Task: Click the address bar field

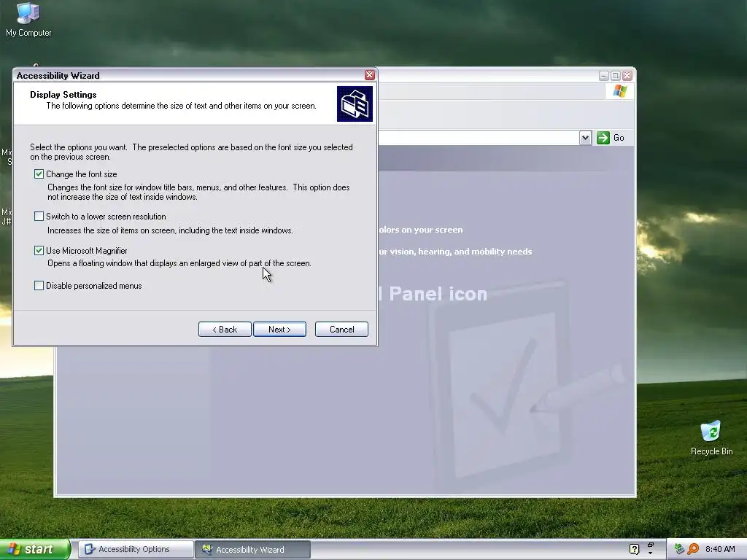Action: pyautogui.click(x=479, y=138)
